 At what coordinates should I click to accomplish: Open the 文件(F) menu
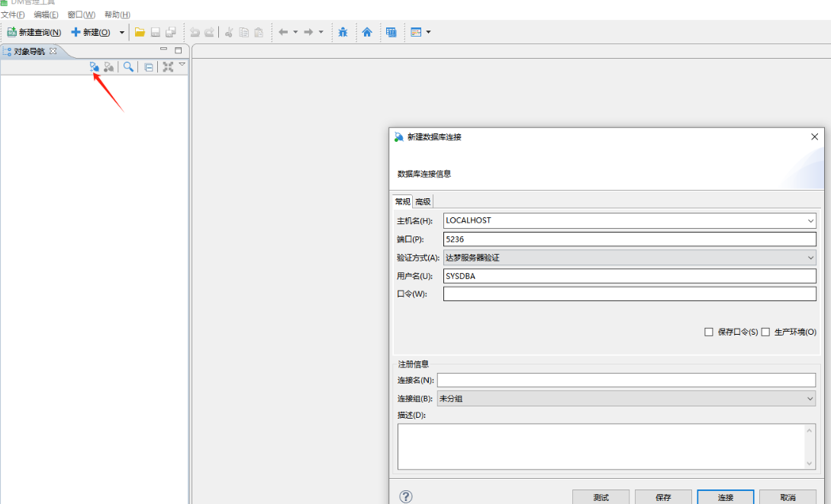coord(13,14)
